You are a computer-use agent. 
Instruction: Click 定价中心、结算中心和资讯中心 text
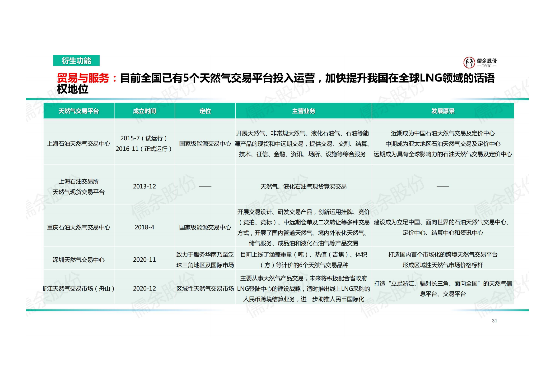tap(443, 233)
